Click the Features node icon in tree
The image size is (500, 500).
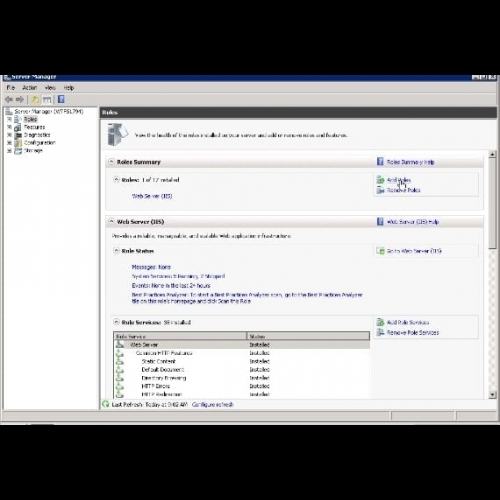(18, 127)
